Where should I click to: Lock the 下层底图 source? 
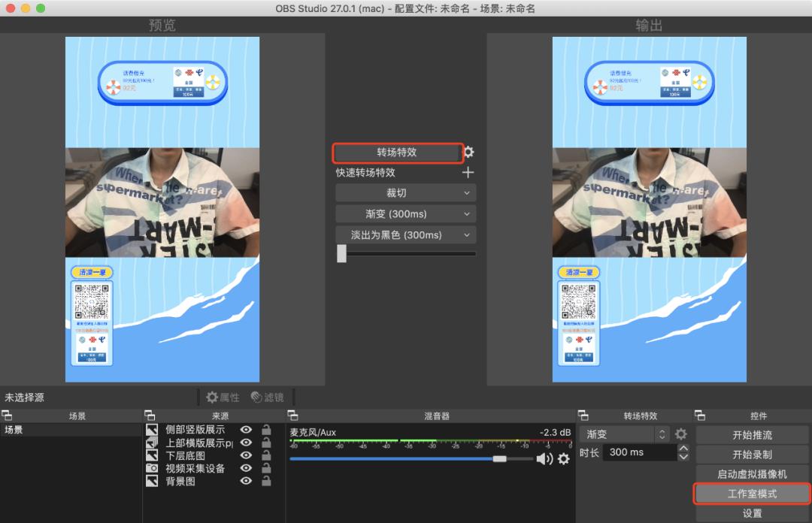266,455
